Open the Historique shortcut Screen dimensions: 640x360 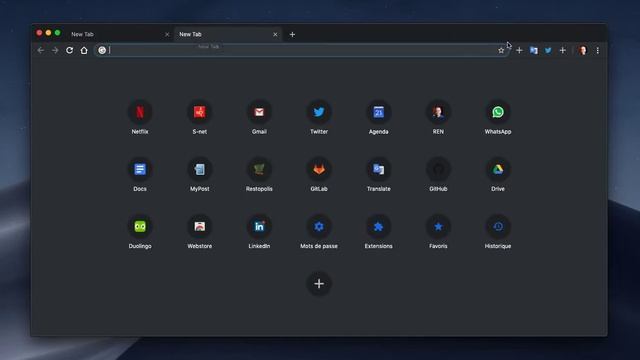pyautogui.click(x=498, y=231)
